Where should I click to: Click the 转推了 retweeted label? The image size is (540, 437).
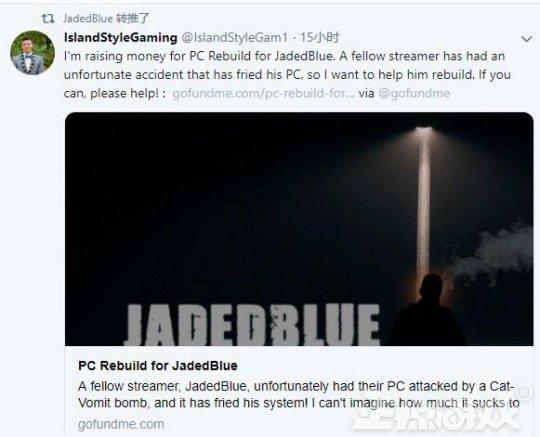132,18
